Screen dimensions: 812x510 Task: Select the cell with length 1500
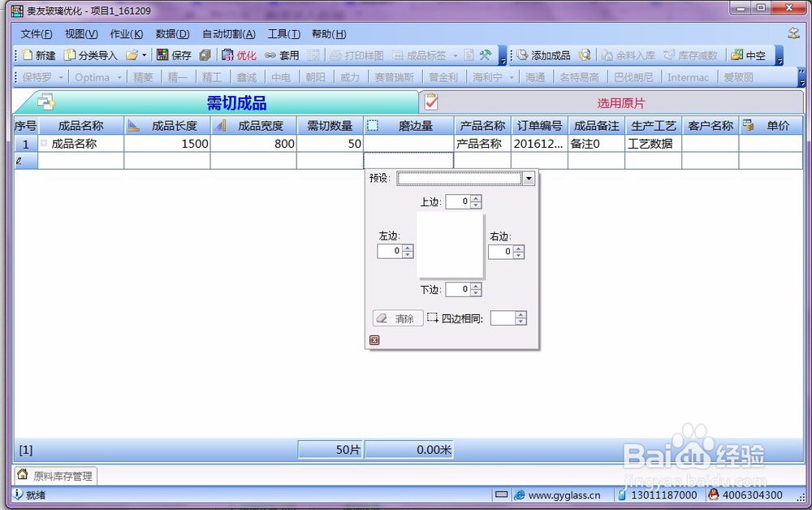pos(167,144)
